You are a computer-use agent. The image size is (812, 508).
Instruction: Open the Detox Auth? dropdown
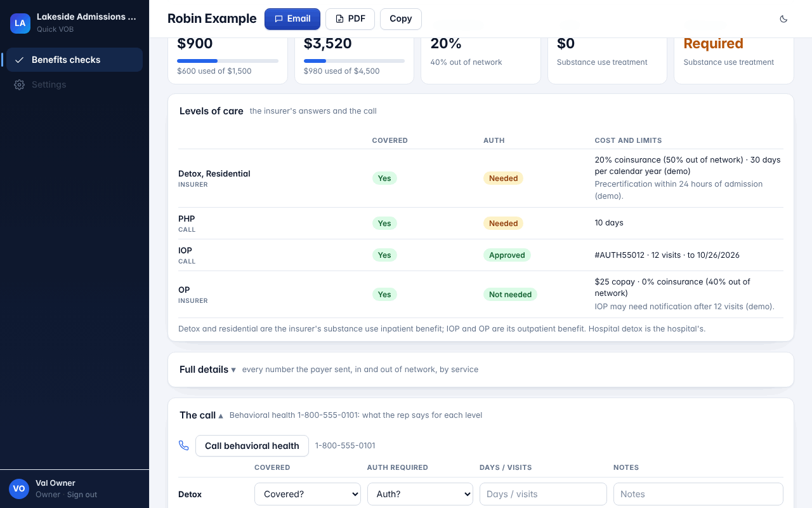point(420,494)
